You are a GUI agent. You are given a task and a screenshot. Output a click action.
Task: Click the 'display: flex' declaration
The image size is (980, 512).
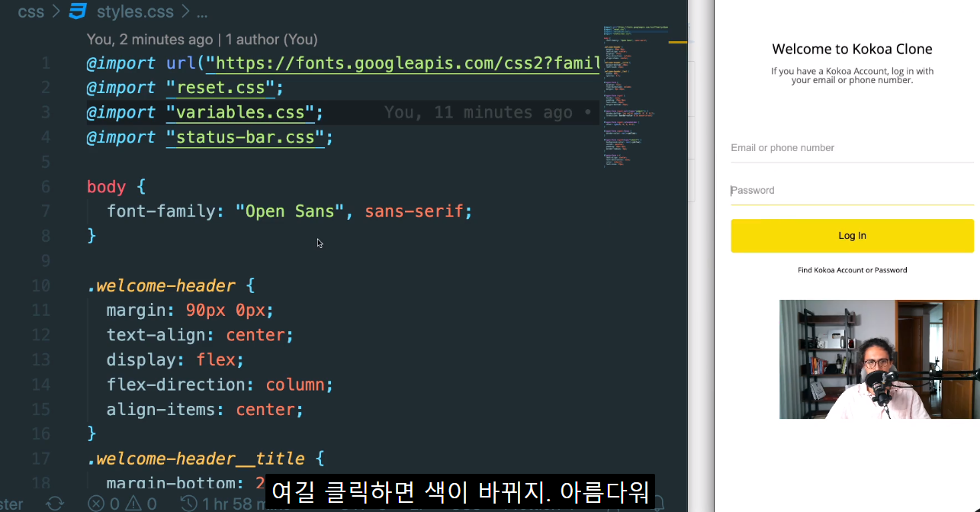click(175, 360)
